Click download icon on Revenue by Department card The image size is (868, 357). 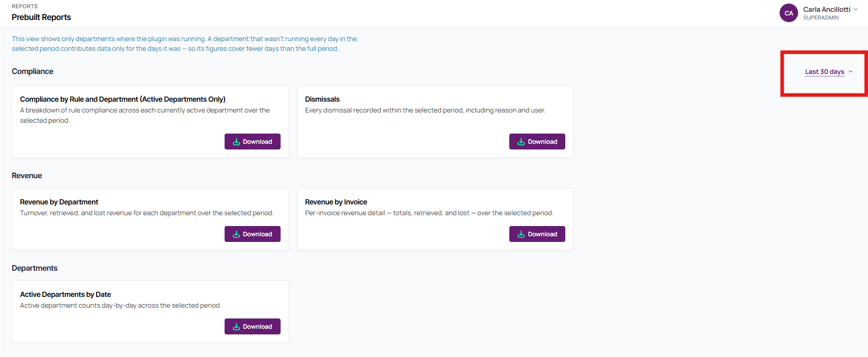[x=236, y=234]
